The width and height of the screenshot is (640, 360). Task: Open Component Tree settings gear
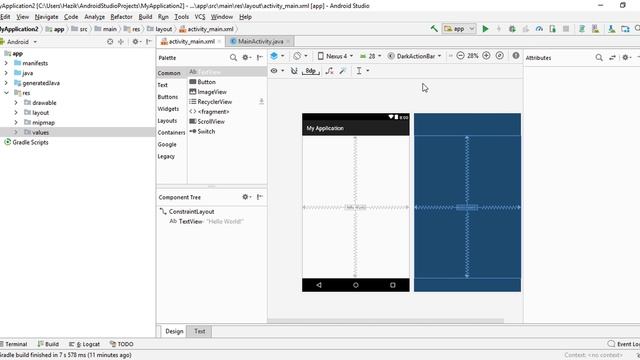click(246, 197)
